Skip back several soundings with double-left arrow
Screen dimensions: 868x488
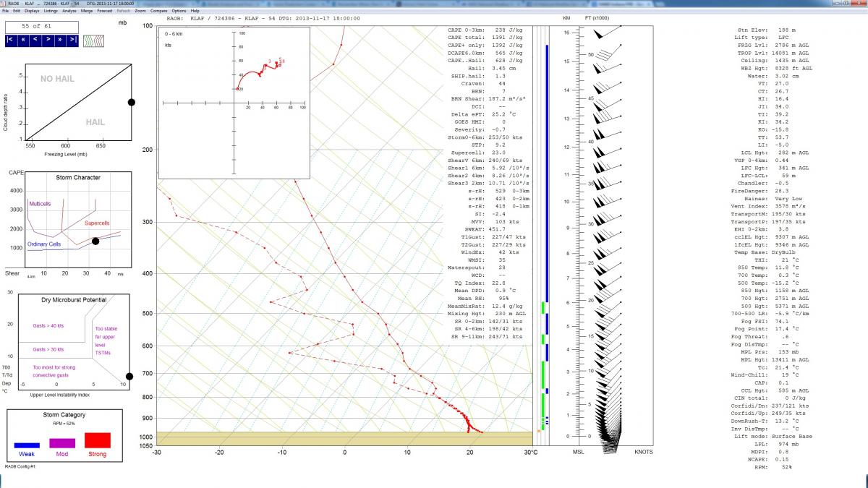pos(23,40)
